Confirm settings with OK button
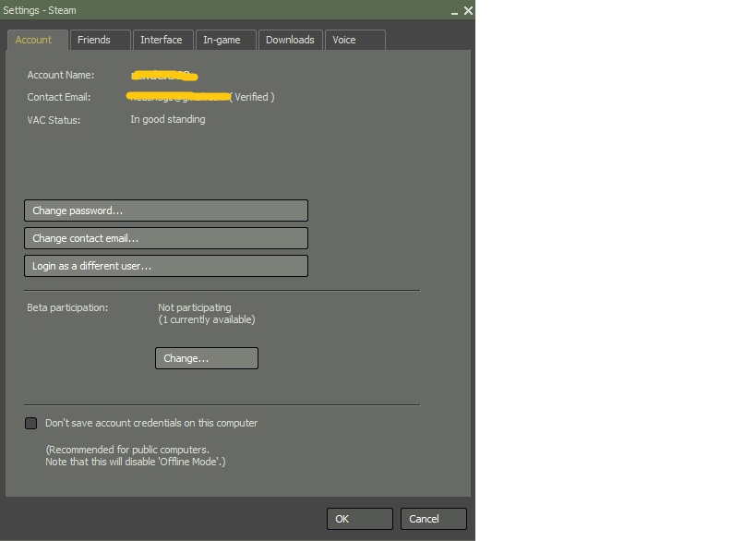 (360, 519)
